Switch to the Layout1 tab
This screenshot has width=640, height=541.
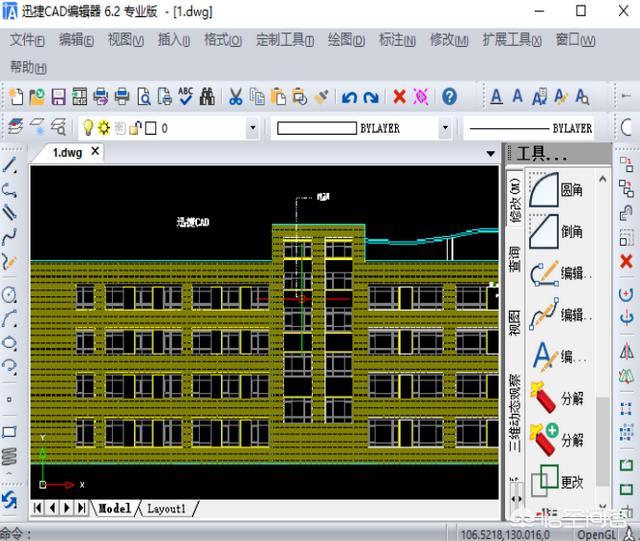pyautogui.click(x=166, y=508)
